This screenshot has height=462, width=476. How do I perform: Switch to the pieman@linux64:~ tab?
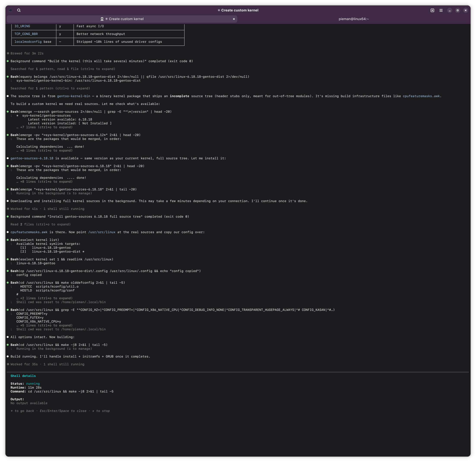tap(354, 19)
